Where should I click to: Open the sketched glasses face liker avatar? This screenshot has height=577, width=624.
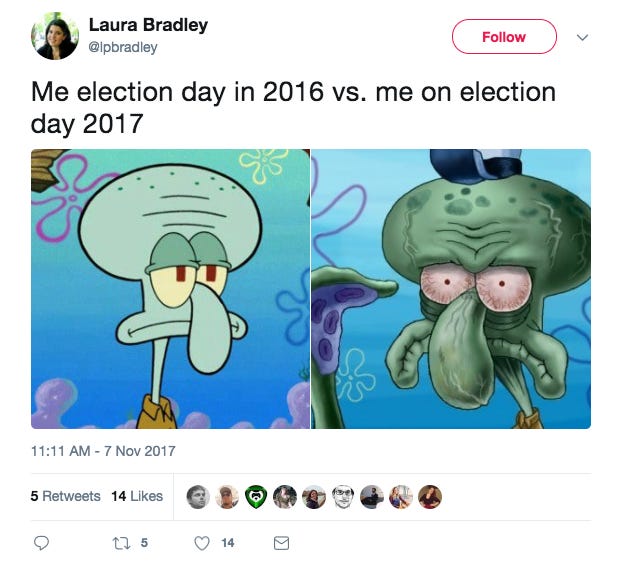343,497
